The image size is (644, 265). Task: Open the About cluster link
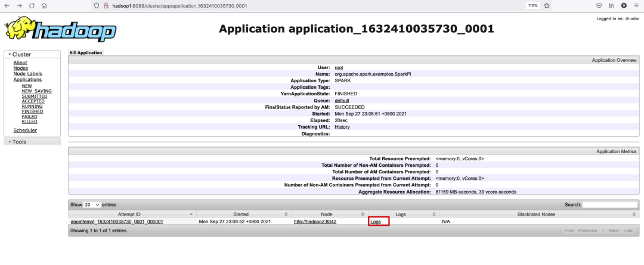tap(20, 63)
